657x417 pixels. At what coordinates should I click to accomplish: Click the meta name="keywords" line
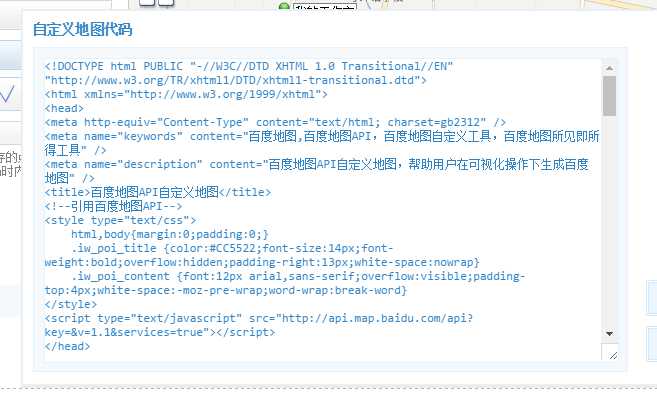322,136
